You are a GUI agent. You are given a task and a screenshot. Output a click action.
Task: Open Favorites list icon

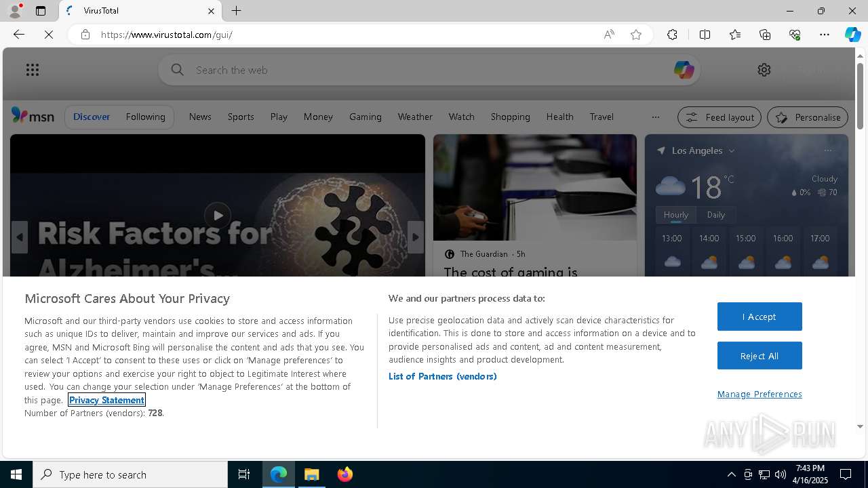[x=735, y=35]
